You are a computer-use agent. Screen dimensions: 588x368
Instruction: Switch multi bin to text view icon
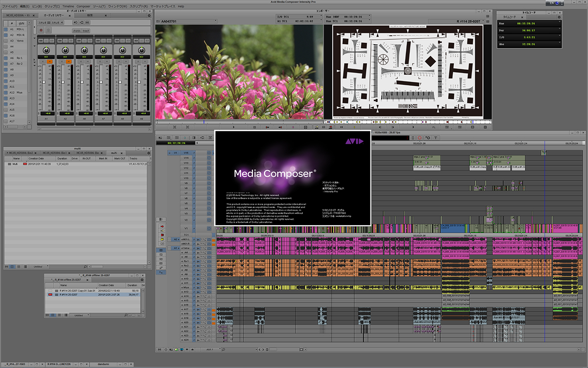click(12, 266)
